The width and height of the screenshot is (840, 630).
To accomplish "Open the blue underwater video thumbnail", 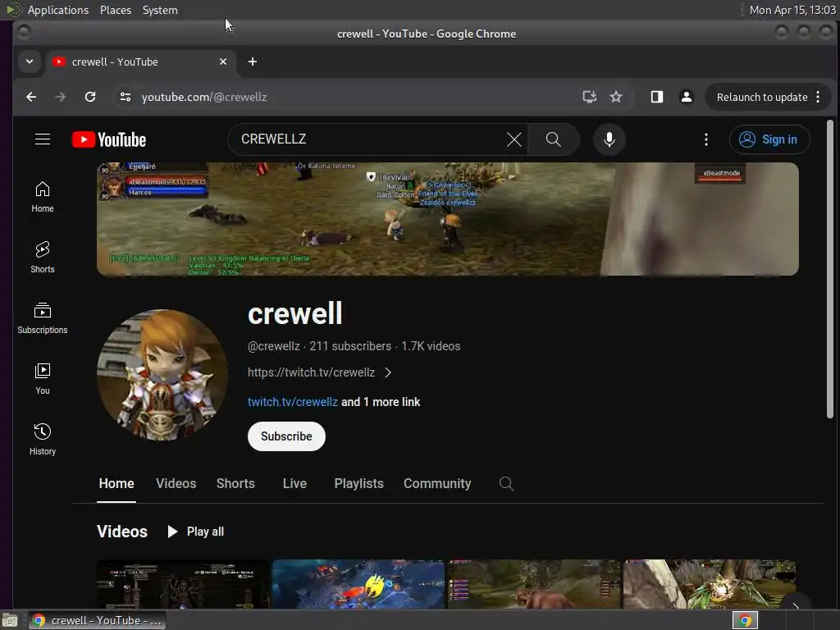I will (x=358, y=584).
